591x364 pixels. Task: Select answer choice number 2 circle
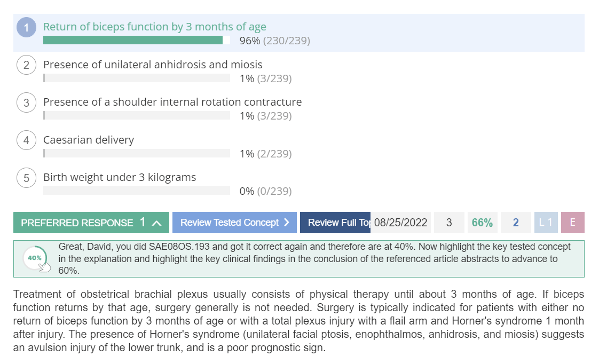click(x=26, y=65)
